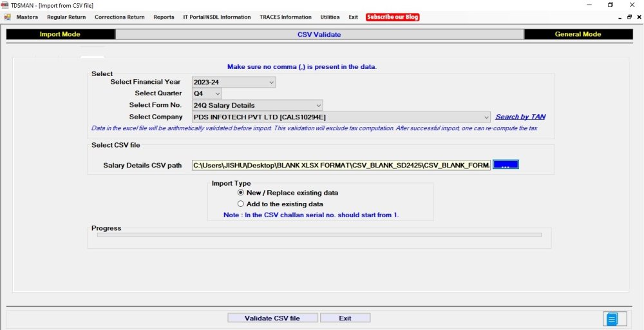Switch to Import Mode
The height and width of the screenshot is (330, 644).
tap(60, 35)
